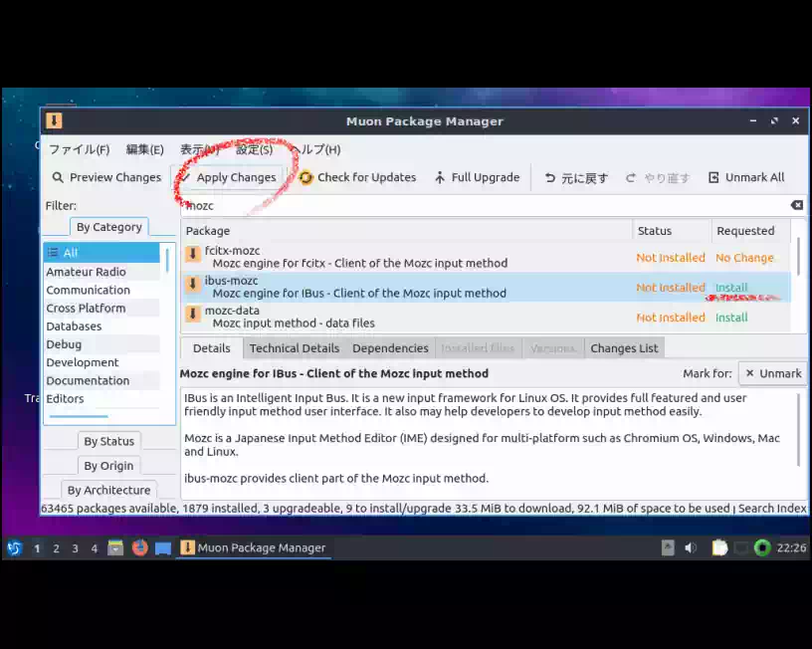Screen dimensions: 812x649
Task: Select the Documentation category
Action: coord(102,380)
